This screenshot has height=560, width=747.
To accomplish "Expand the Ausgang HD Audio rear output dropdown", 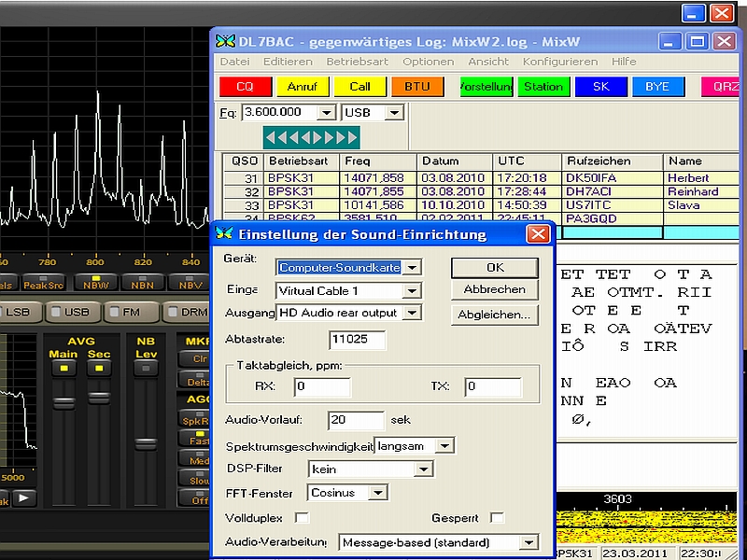I will tap(412, 313).
